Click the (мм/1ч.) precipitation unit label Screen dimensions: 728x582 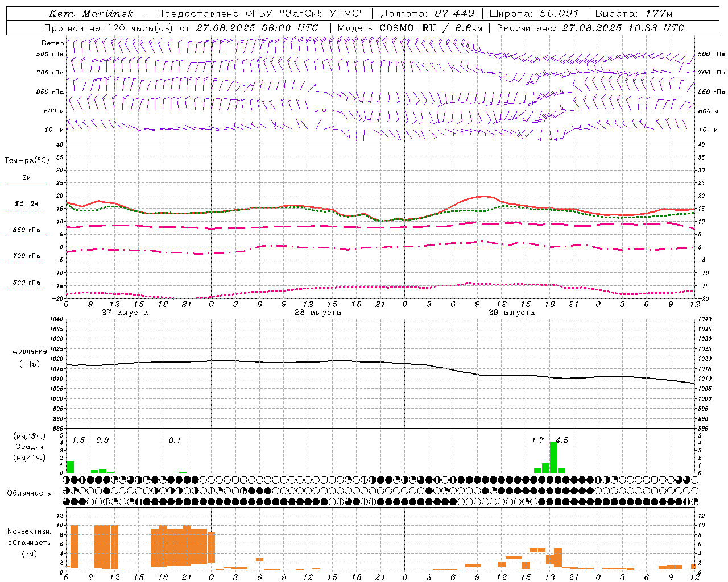pyautogui.click(x=30, y=458)
